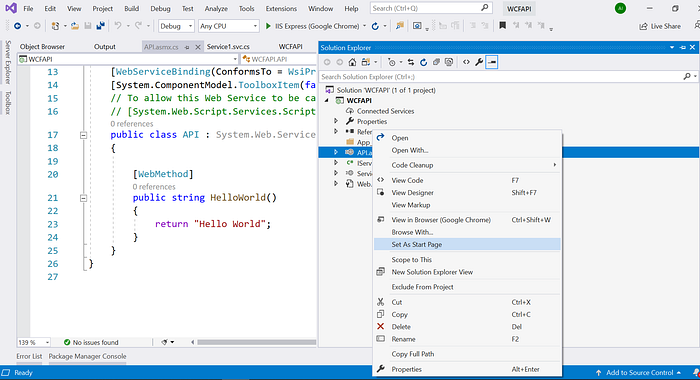Open Solution Explorer window options dropdown arrow

tap(672, 47)
